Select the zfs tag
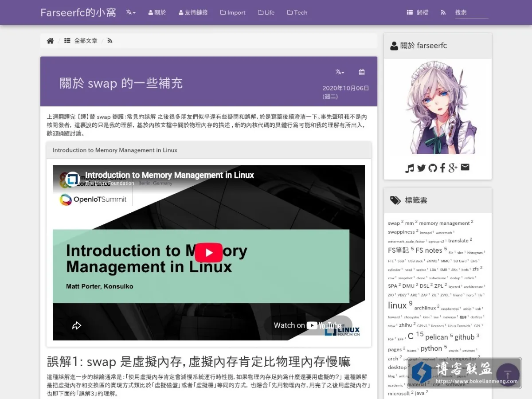 [475, 269]
